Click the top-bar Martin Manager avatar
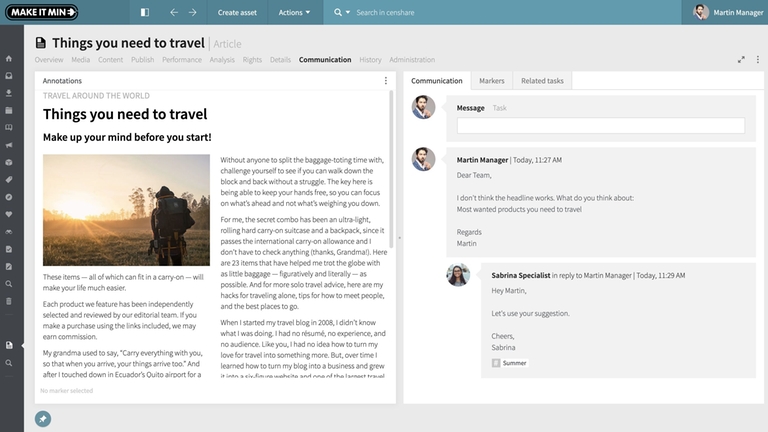Image resolution: width=768 pixels, height=432 pixels. point(701,12)
